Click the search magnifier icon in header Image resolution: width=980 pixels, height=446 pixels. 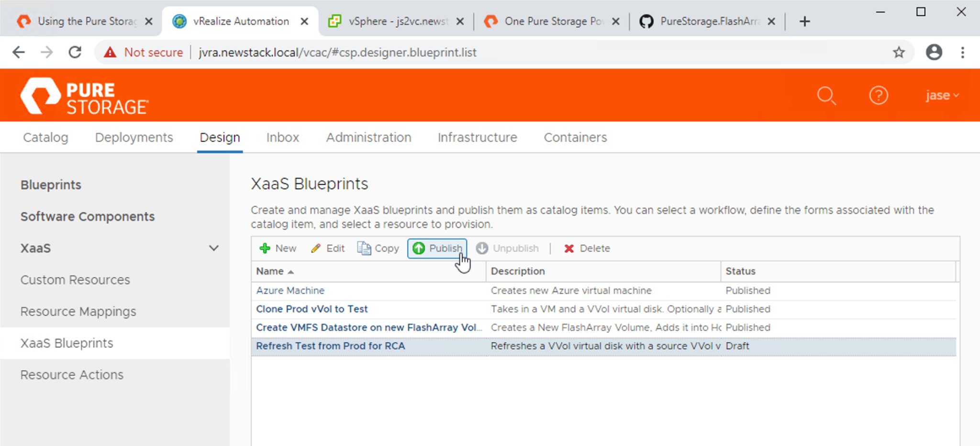pyautogui.click(x=826, y=96)
